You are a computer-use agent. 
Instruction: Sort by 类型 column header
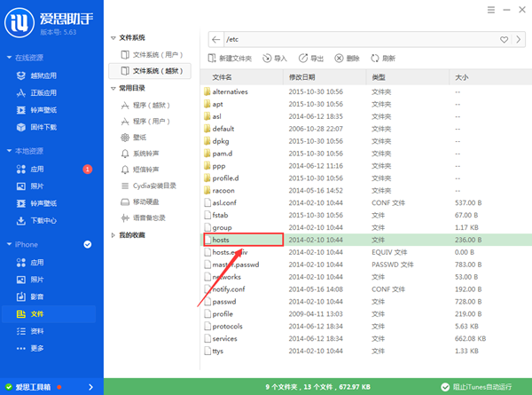coord(408,77)
